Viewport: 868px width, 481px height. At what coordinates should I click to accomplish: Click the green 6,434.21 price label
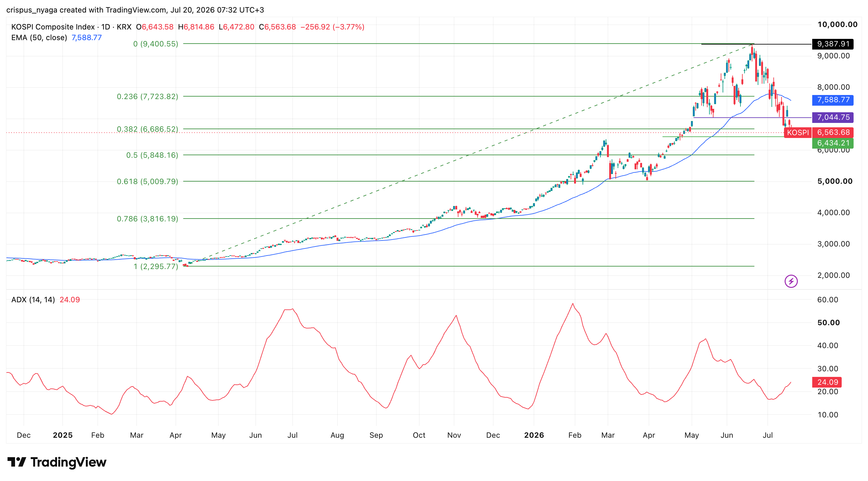coord(833,143)
